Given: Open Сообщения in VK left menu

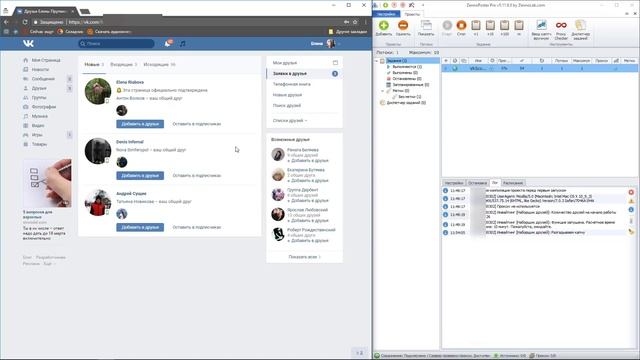Looking at the screenshot, I should [x=43, y=79].
